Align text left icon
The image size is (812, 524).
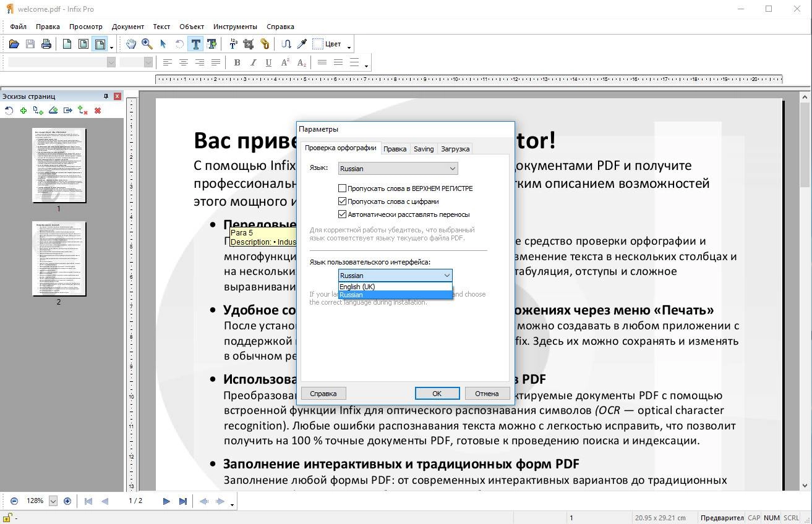pyautogui.click(x=168, y=62)
